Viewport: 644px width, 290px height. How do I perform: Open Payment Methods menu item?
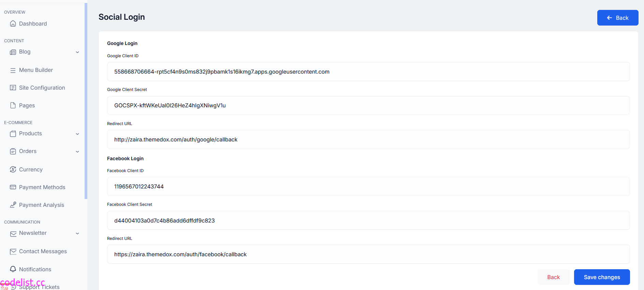42,187
